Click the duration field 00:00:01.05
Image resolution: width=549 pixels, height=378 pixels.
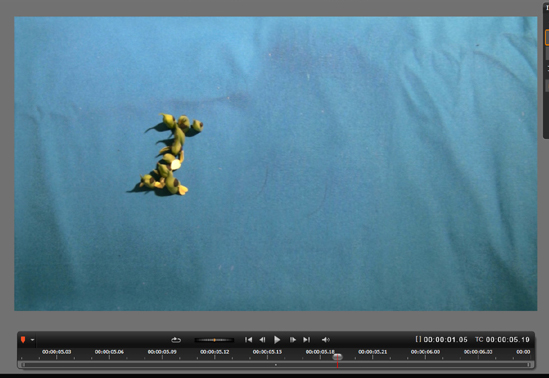click(445, 340)
